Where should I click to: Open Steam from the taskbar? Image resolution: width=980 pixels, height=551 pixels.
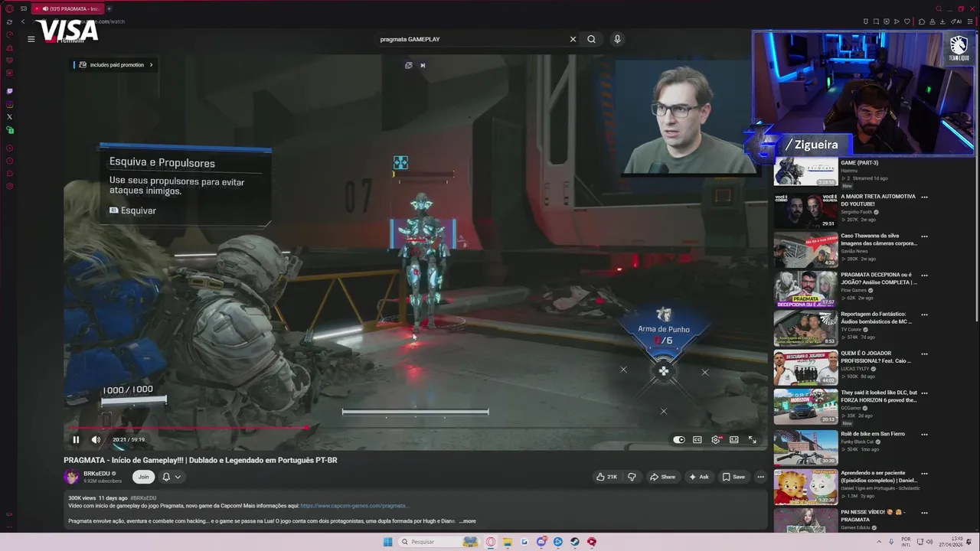pyautogui.click(x=574, y=542)
